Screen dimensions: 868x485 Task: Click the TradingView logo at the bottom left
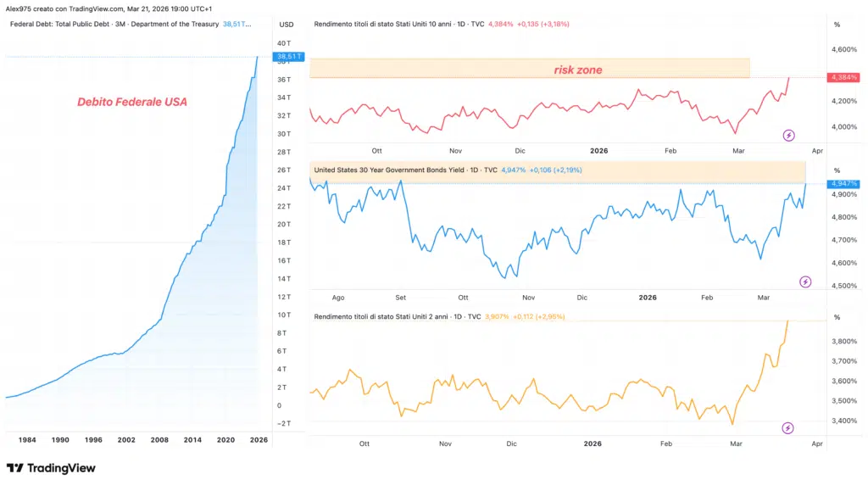(51, 468)
